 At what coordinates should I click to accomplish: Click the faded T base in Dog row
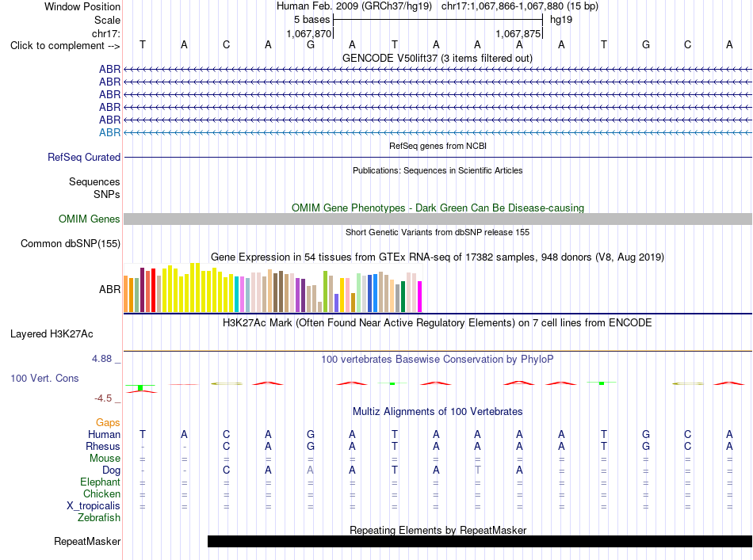coord(477,470)
